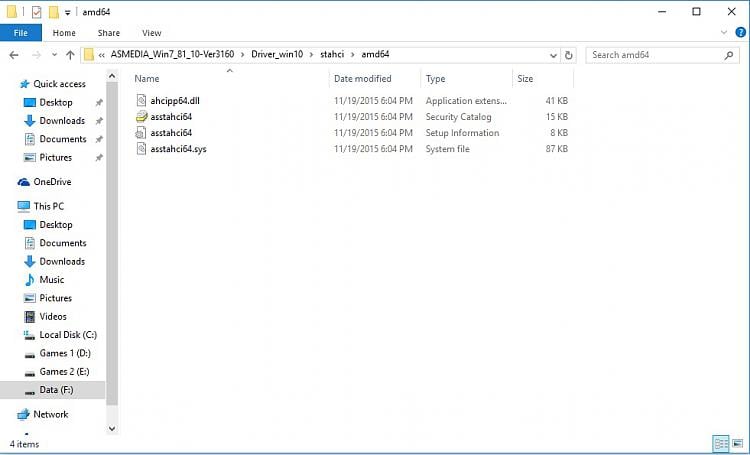
Task: Open pinned Pictures under Quick access
Action: 55,157
